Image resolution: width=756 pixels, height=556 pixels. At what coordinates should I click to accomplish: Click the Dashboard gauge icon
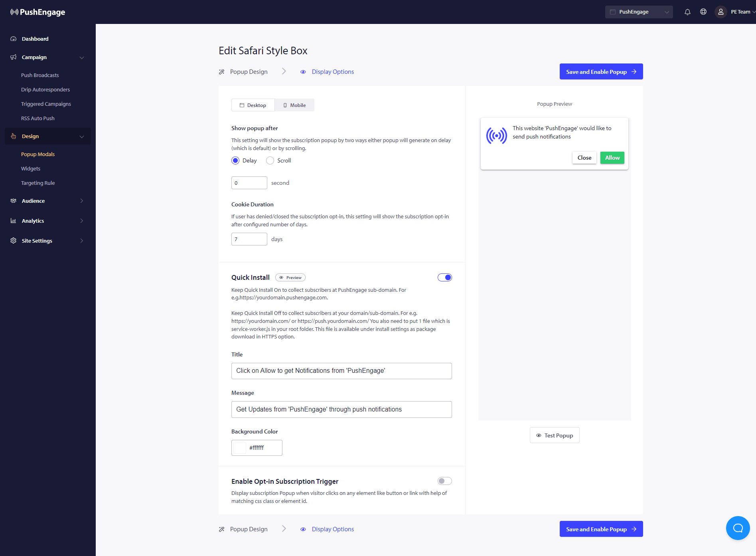(x=14, y=39)
